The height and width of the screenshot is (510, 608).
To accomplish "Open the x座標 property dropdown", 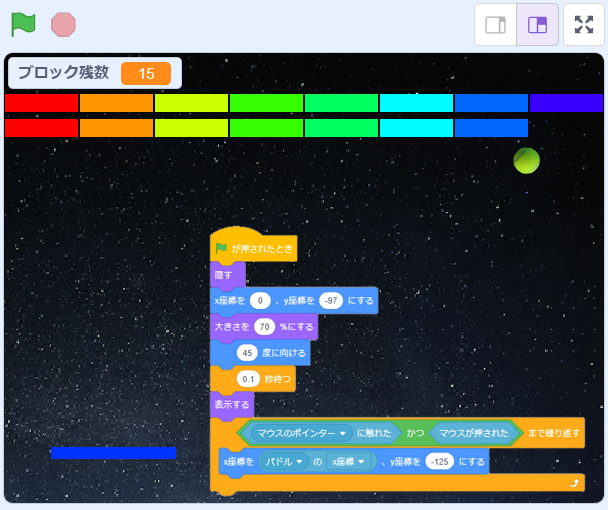I will [x=348, y=462].
